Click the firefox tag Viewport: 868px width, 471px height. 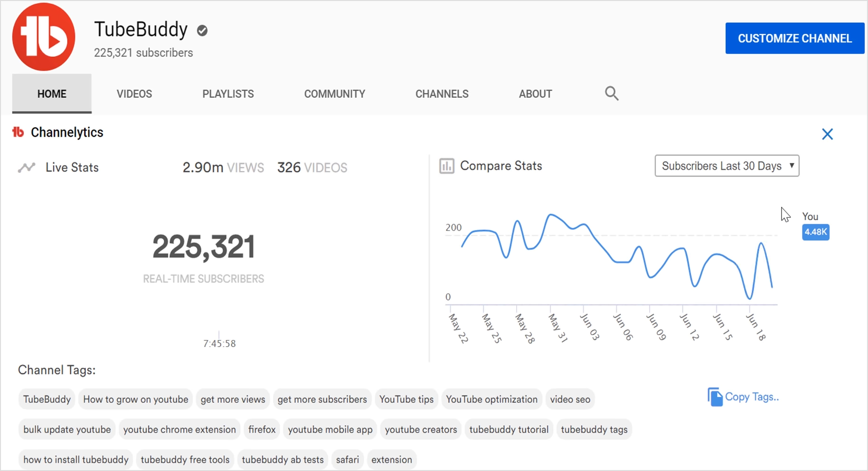tap(262, 430)
